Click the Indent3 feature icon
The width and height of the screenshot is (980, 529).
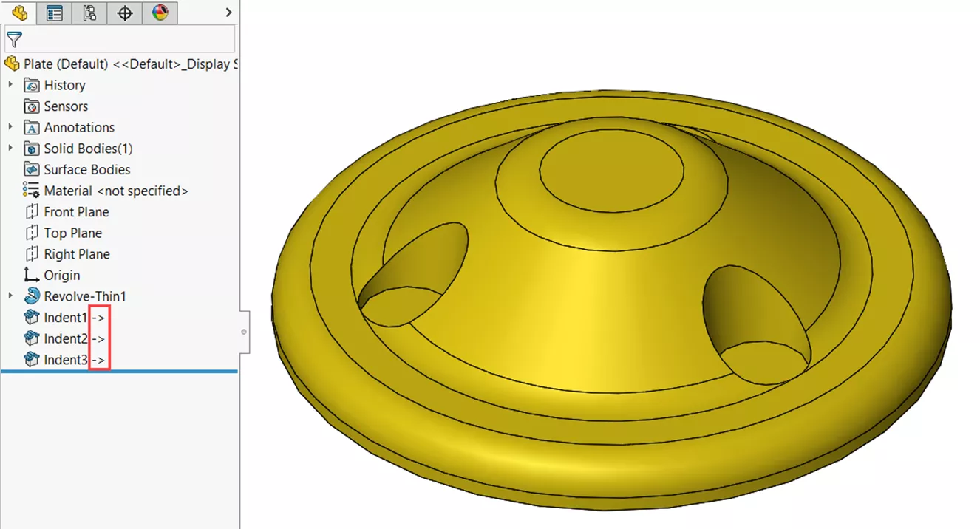(x=31, y=360)
